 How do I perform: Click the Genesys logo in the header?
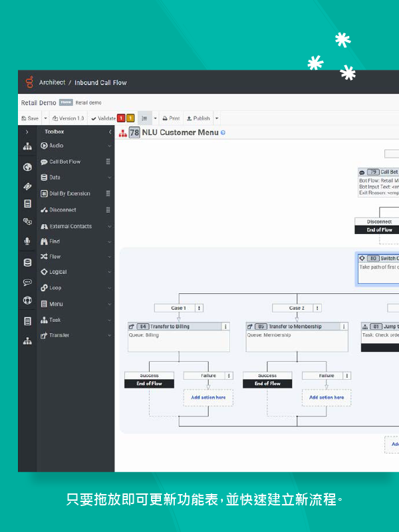tap(29, 82)
